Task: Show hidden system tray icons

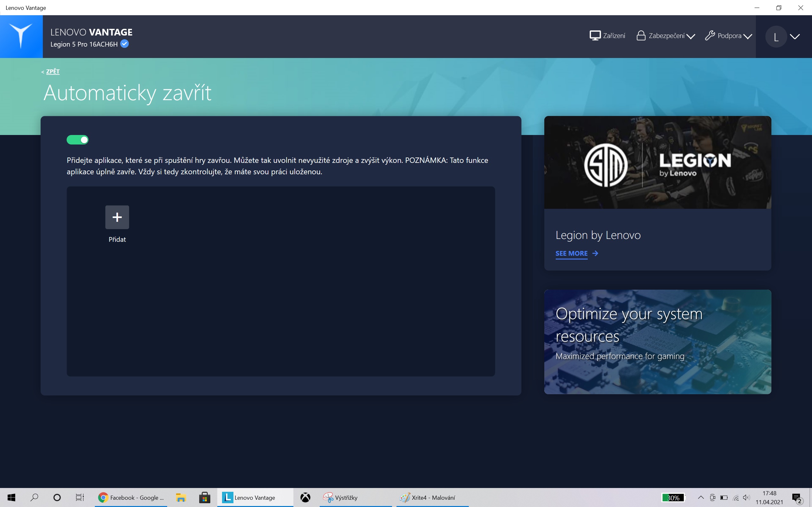Action: 701,497
